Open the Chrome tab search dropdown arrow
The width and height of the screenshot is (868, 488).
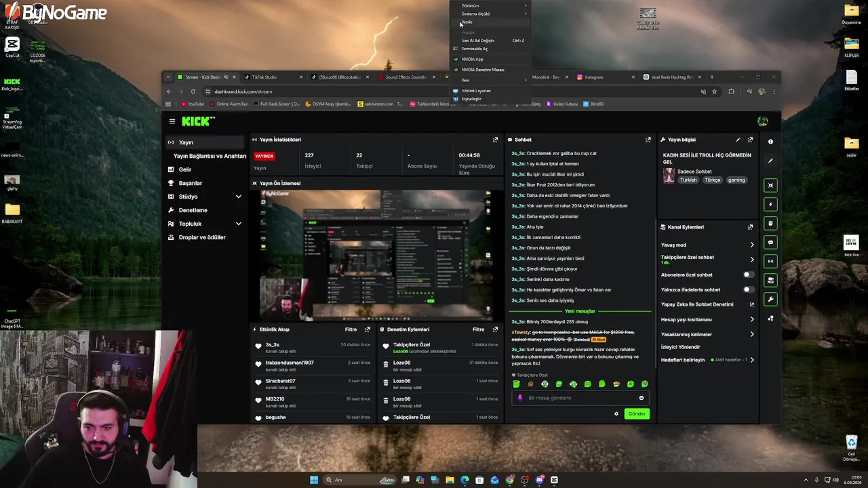(168, 77)
